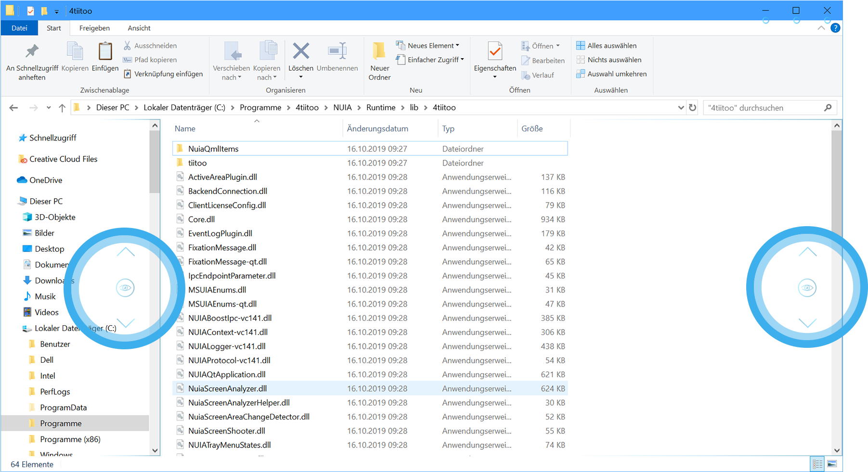
Task: Choose Pfad kopieren
Action: coord(150,60)
